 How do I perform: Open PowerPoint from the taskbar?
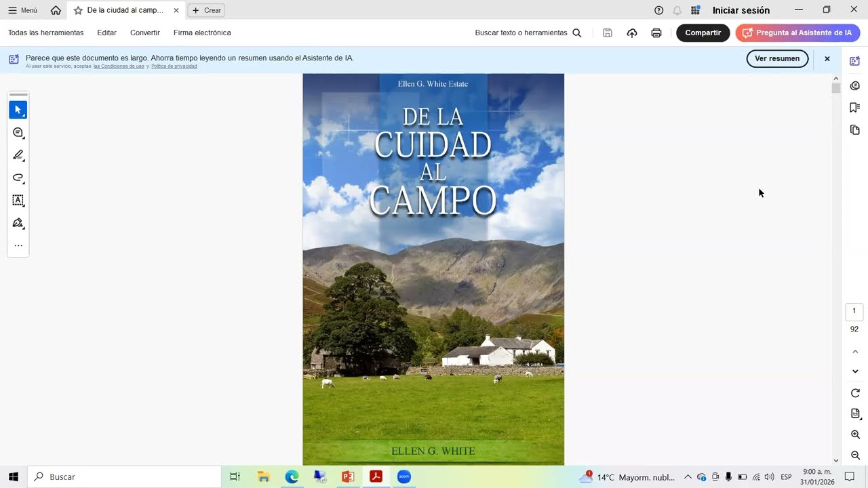point(348,476)
